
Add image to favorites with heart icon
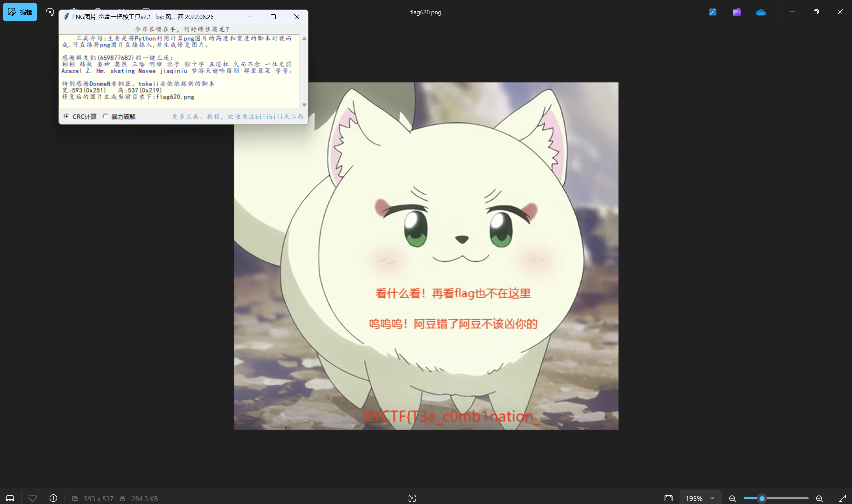pyautogui.click(x=33, y=498)
